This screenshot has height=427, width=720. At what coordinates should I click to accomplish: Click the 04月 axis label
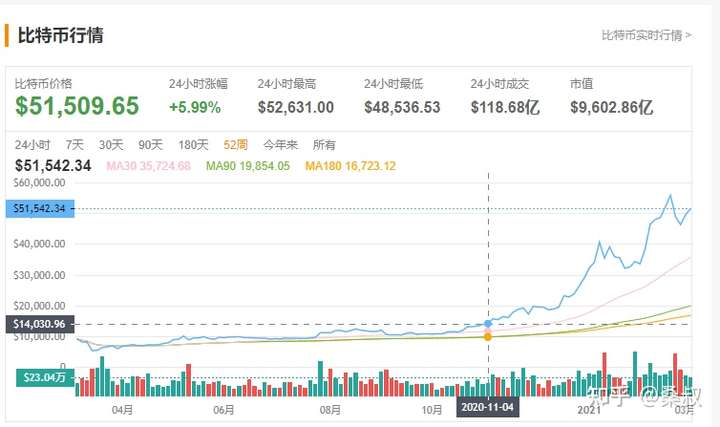pyautogui.click(x=123, y=410)
